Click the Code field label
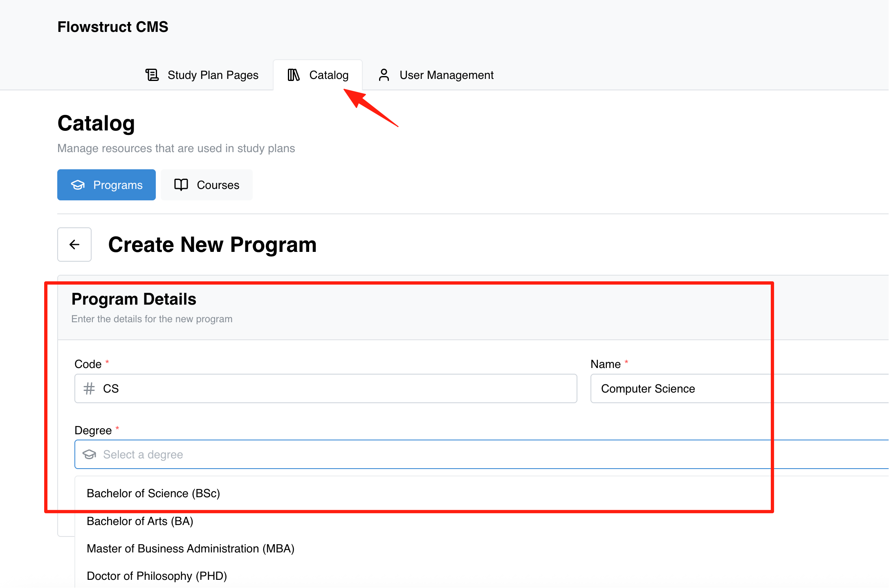Viewport: 889px width, 588px height. pyautogui.click(x=88, y=364)
